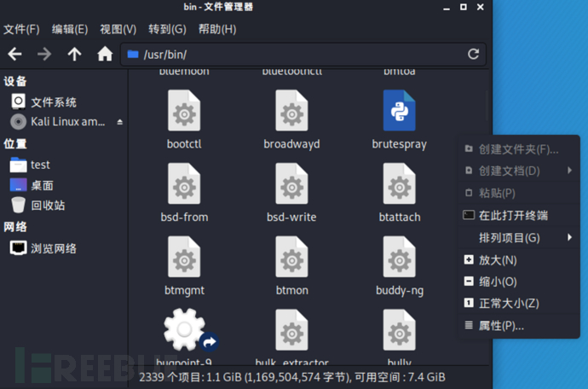Choose 属性(P)... in context menu
Image resolution: width=588 pixels, height=389 pixels.
pos(519,326)
